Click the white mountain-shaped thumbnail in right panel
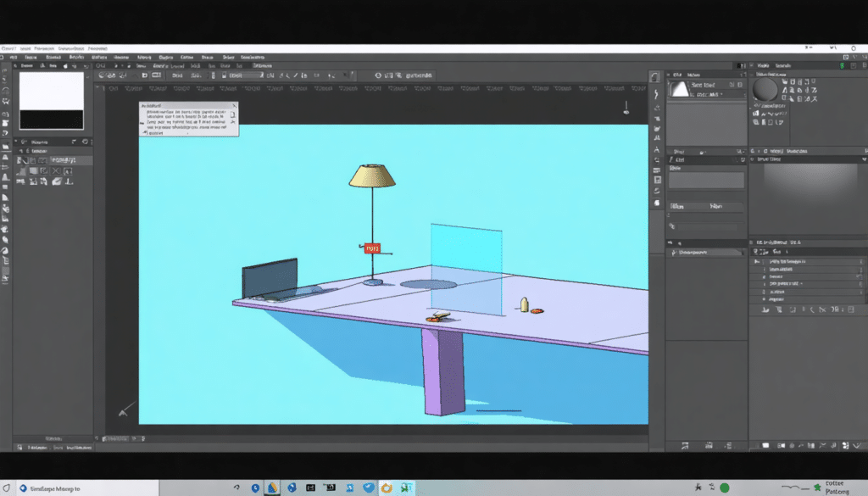The image size is (868, 496). (x=679, y=89)
